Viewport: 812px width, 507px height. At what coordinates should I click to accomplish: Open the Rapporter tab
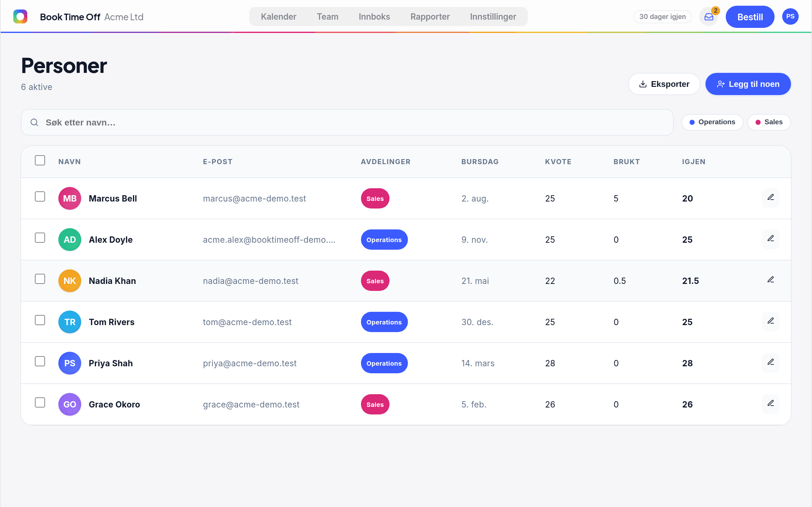pos(430,16)
